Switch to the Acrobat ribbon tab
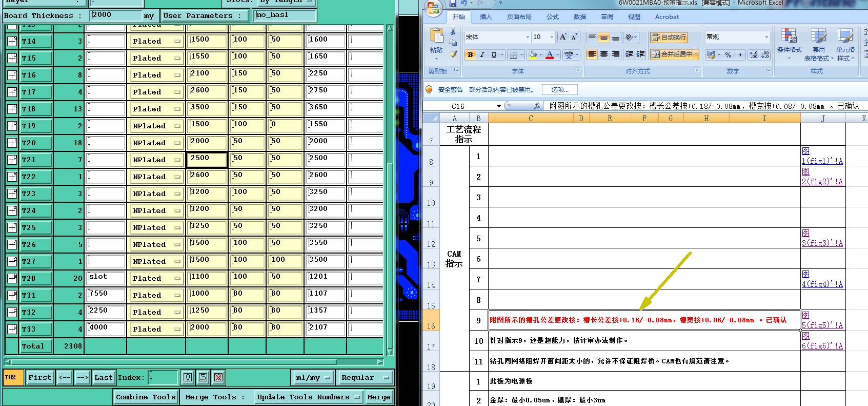This screenshot has height=406, width=868. pos(667,17)
